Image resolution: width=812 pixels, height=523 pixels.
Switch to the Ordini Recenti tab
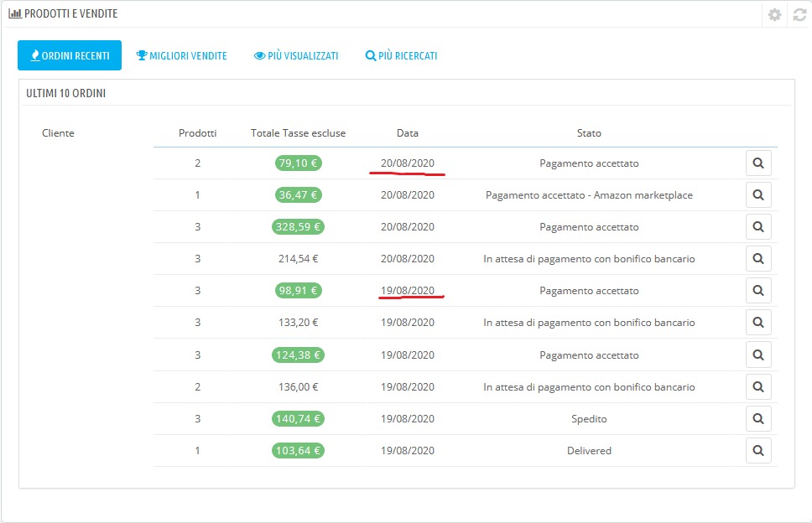(x=70, y=55)
